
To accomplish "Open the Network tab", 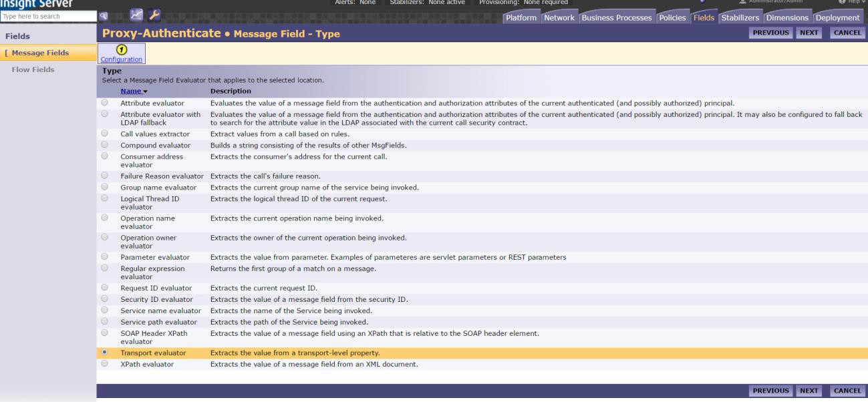I will click(x=559, y=18).
